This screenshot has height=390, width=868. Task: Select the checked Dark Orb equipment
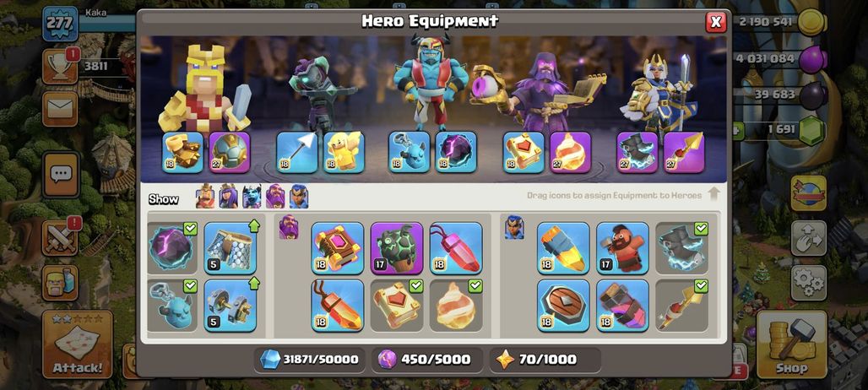171,248
